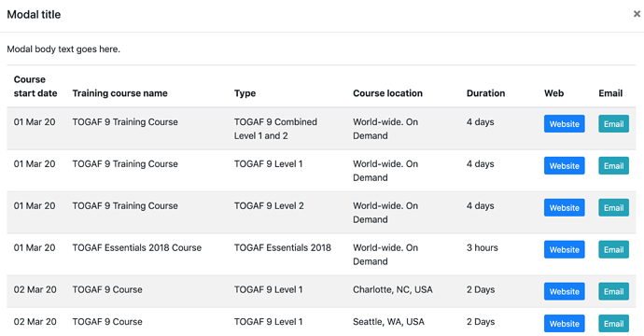Image resolution: width=644 pixels, height=336 pixels.
Task: Click 'TOGAF 9 Course' name in Charlotte row
Action: (x=107, y=289)
